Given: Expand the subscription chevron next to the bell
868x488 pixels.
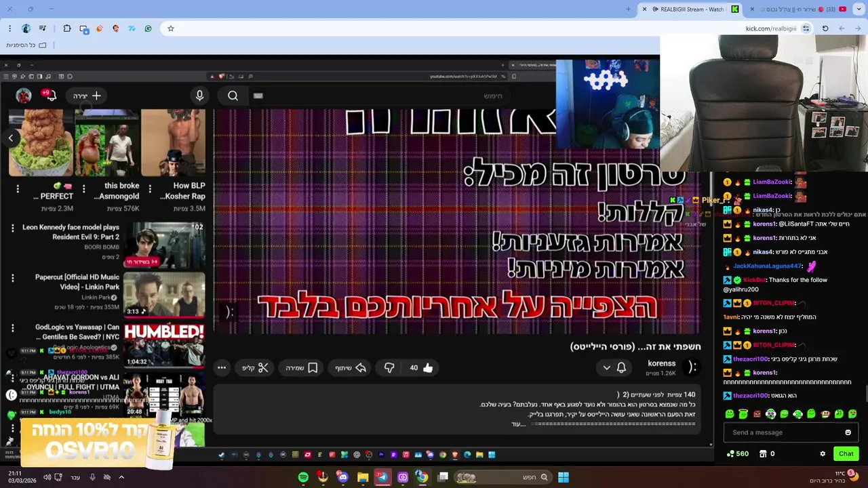Looking at the screenshot, I should [606, 367].
